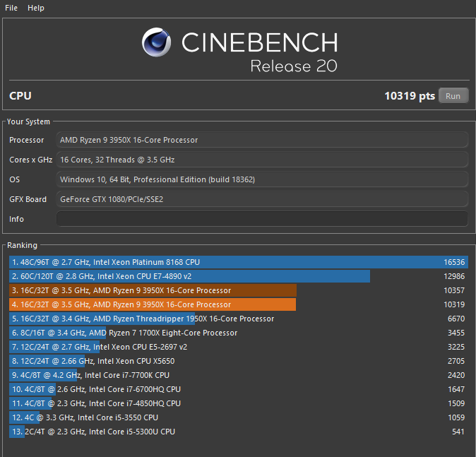The image size is (476, 457).
Task: Select ranking row 1 Xeon Platinum 8168
Action: [x=238, y=262]
